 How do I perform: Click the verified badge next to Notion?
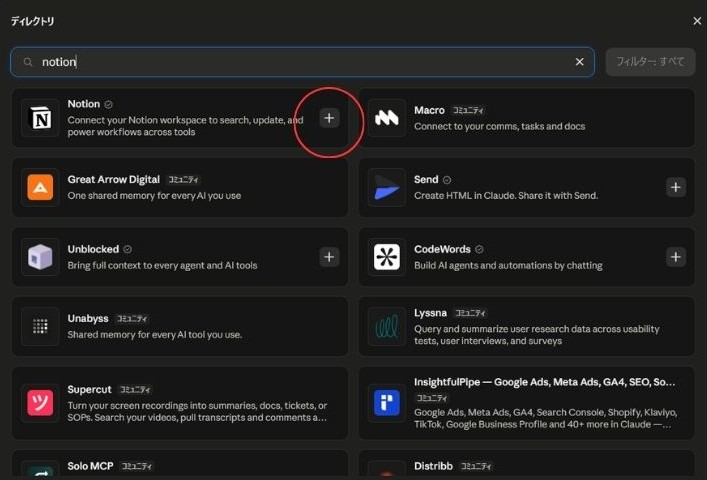(108, 105)
